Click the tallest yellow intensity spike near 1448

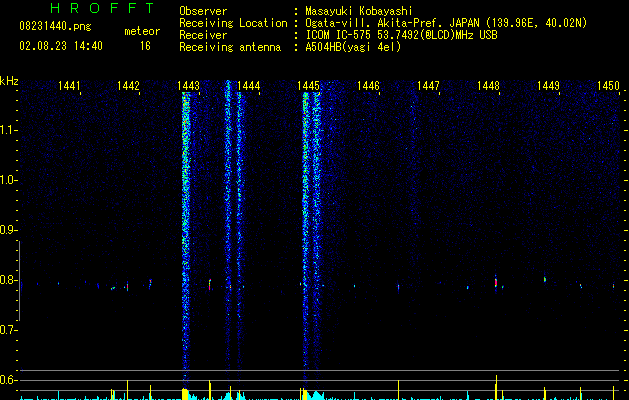[x=497, y=387]
